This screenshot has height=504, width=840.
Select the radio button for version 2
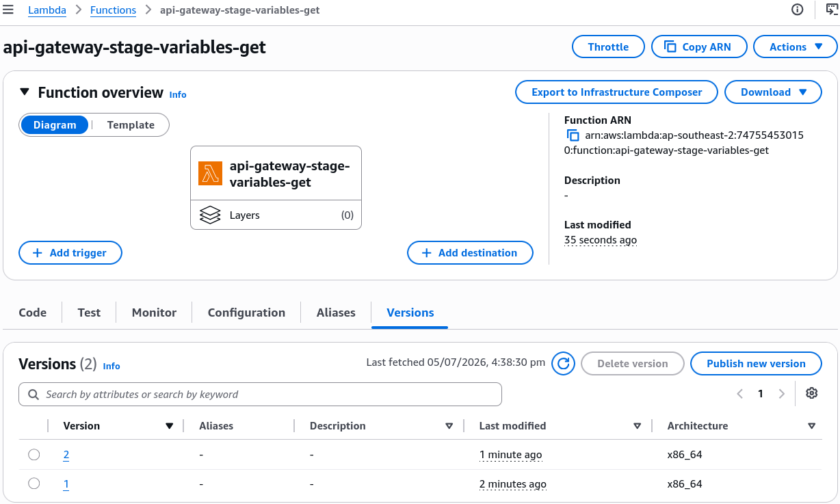[x=34, y=454]
